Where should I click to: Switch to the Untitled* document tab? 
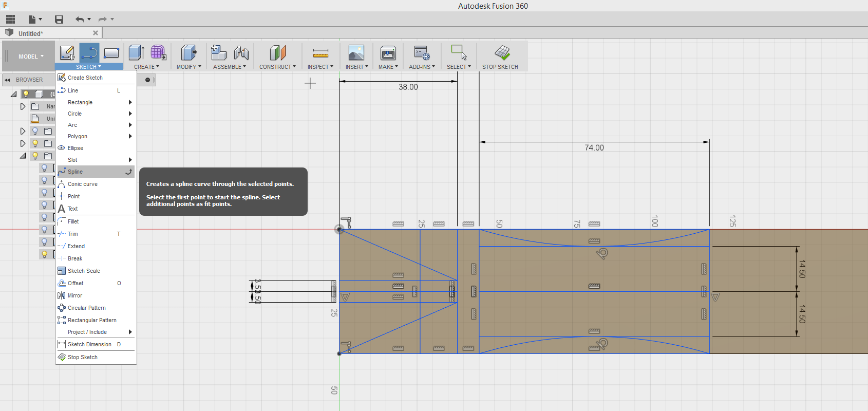51,33
